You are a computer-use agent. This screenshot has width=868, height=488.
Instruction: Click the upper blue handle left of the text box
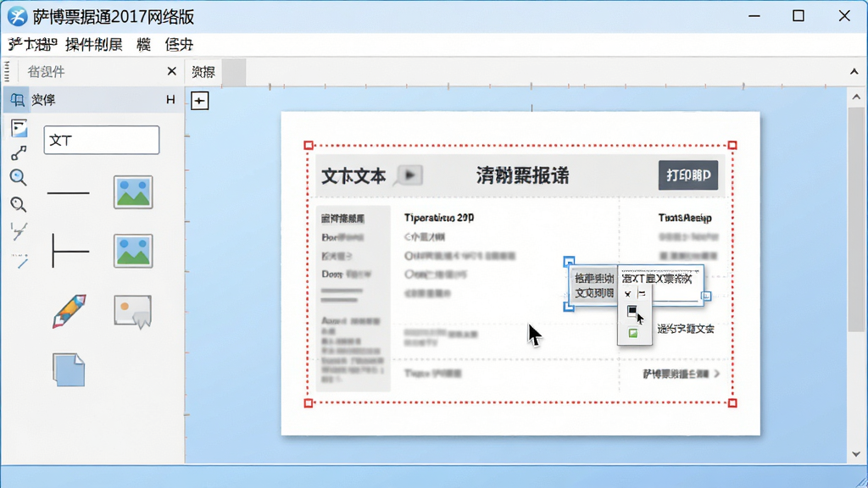(569, 261)
